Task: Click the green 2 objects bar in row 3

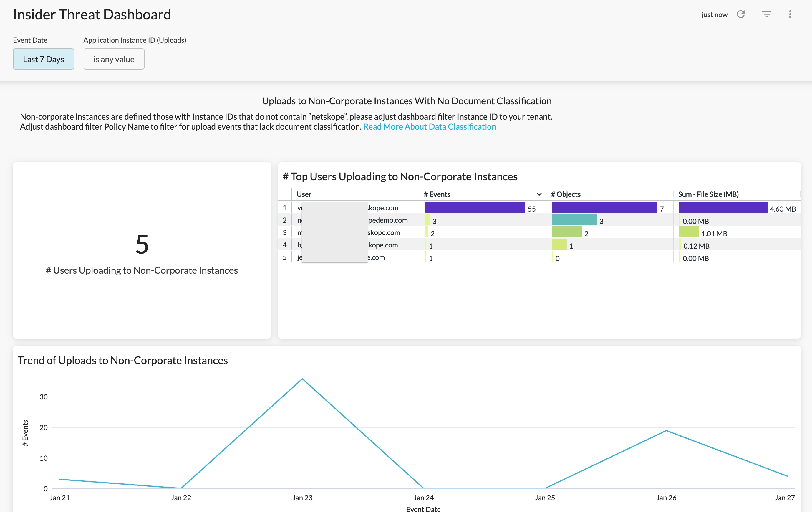Action: (566, 232)
